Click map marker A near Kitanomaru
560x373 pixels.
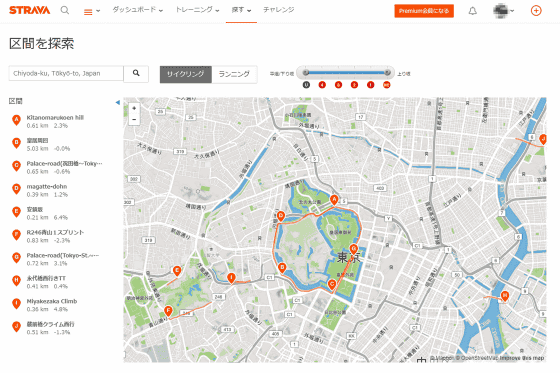click(334, 200)
